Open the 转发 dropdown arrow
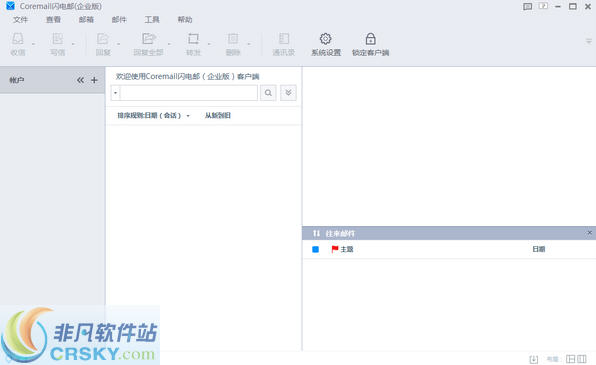Viewport: 596px width, 365px height. pyautogui.click(x=209, y=44)
